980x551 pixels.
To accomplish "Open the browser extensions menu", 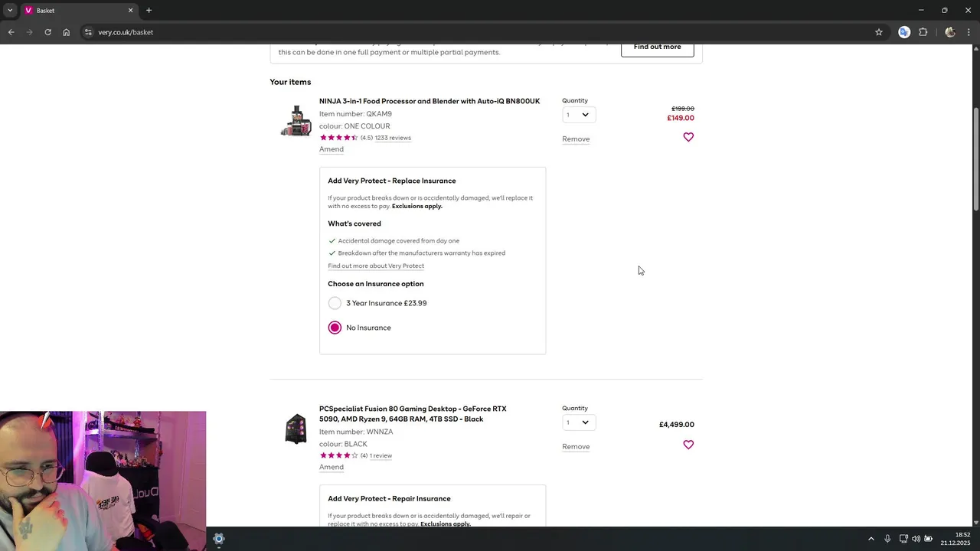I will (923, 32).
